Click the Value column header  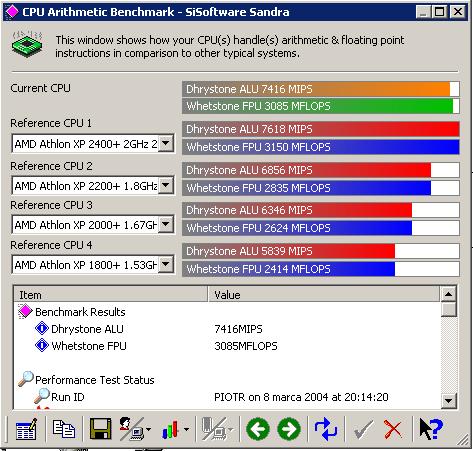tap(324, 294)
